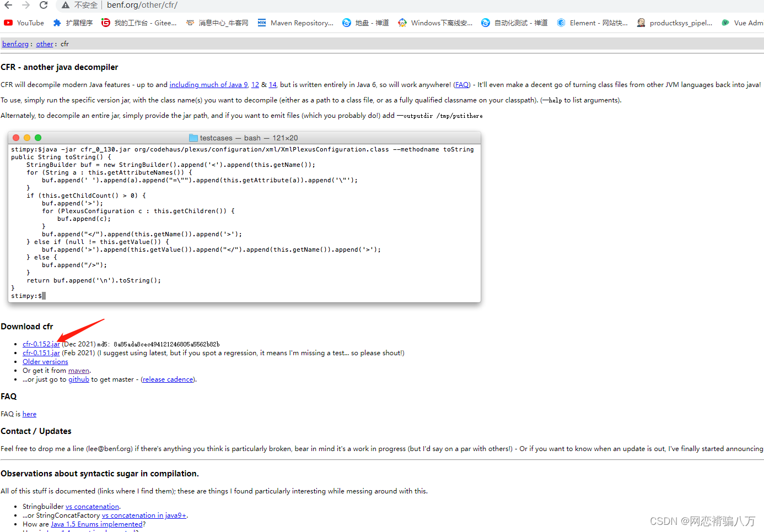
Task: Open the Element - 网站快 bookmark
Action: 593,23
